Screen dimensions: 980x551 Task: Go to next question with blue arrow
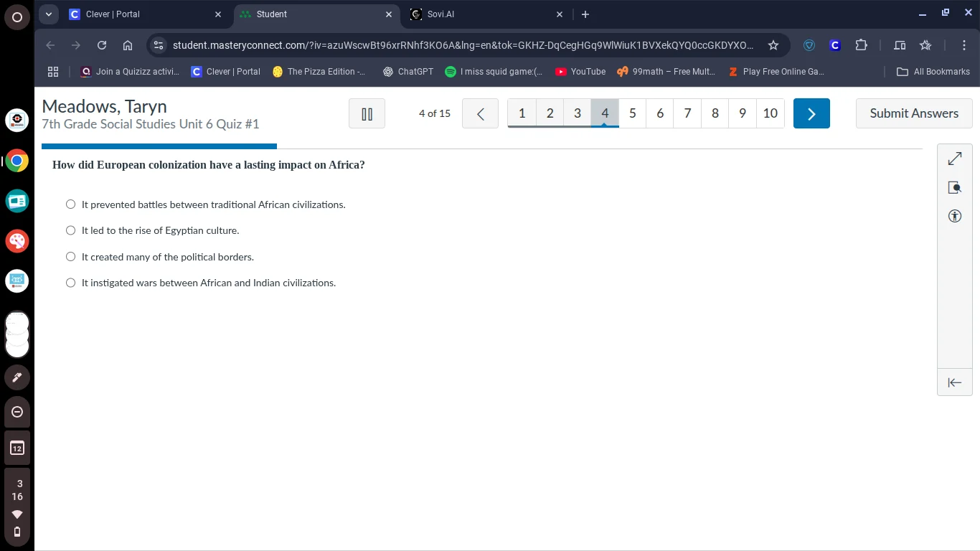tap(811, 113)
